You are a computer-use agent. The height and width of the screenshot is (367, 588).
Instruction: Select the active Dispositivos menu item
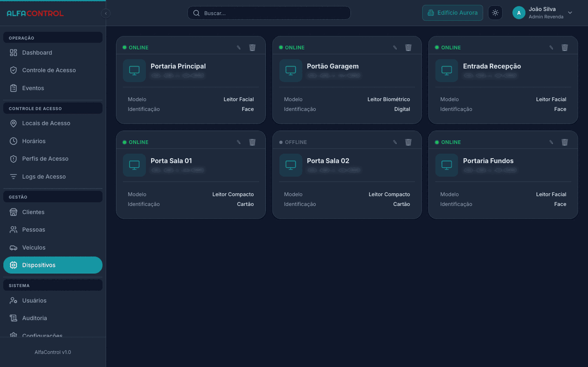coord(53,265)
